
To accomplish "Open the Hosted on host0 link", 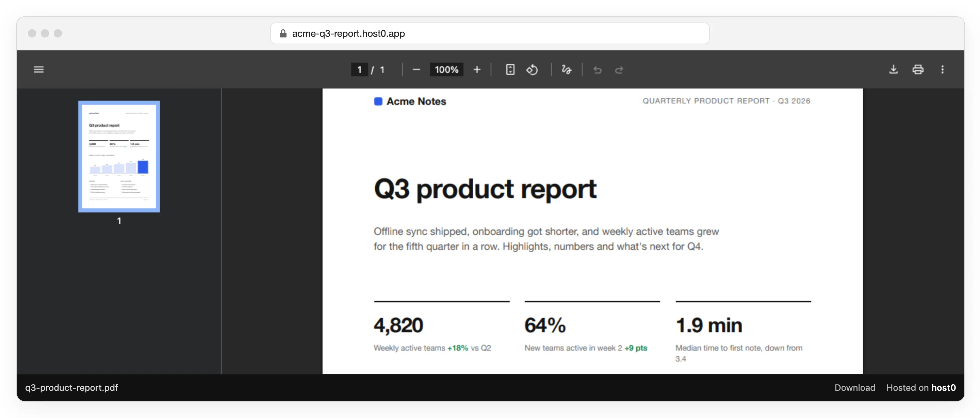I will click(x=921, y=387).
